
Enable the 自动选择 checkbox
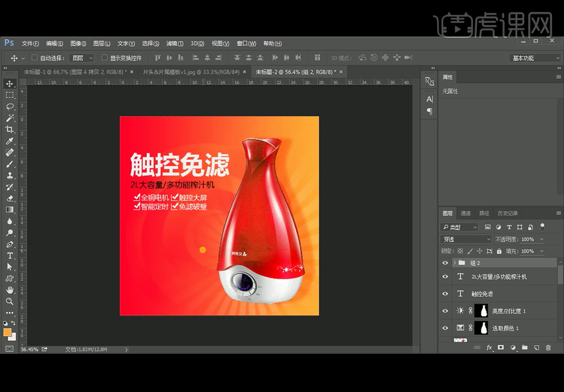[x=35, y=58]
